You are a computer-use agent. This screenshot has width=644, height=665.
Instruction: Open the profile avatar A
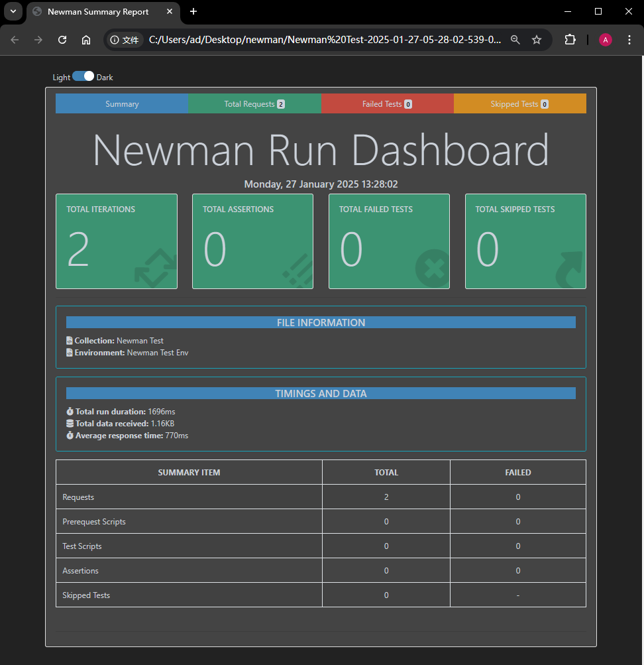click(x=606, y=40)
